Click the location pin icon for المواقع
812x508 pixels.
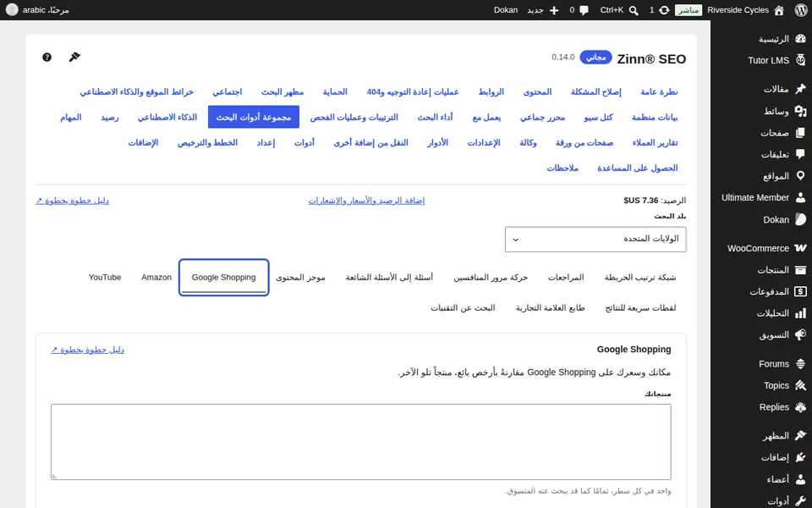[x=801, y=176]
